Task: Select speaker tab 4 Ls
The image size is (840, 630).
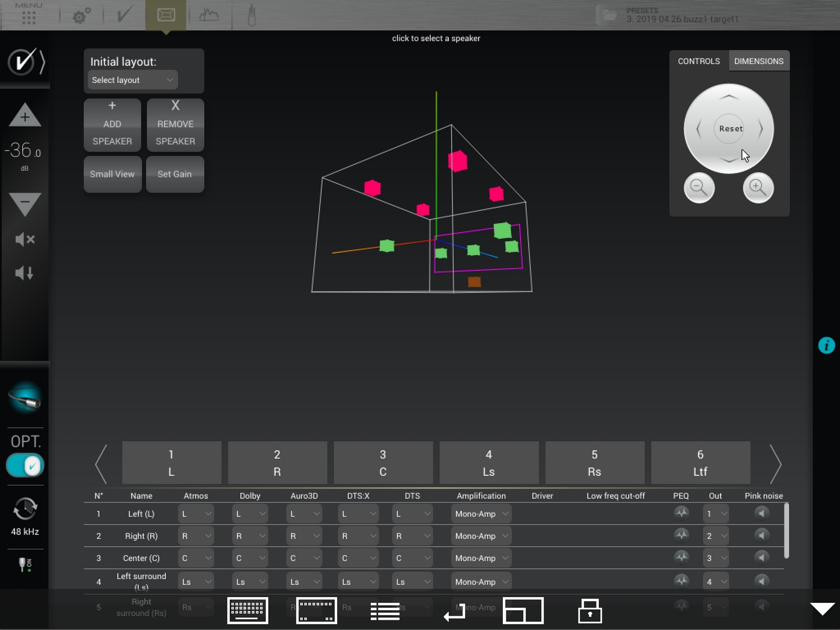Action: [x=488, y=463]
